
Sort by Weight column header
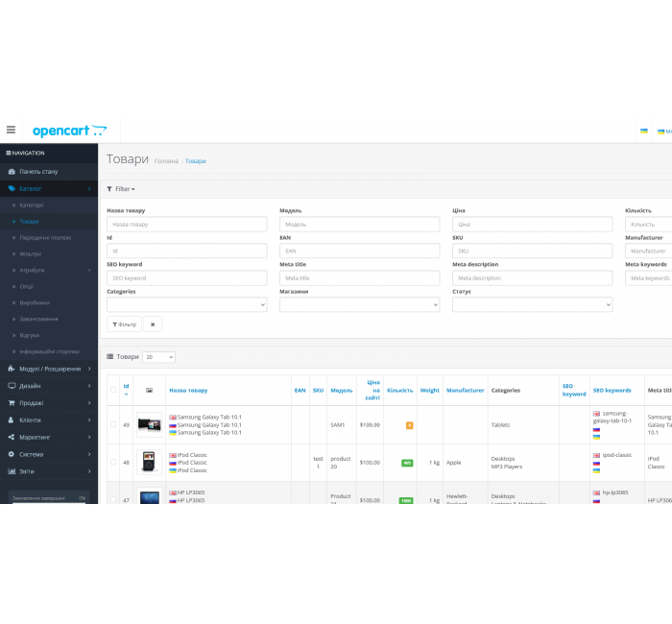(x=430, y=391)
